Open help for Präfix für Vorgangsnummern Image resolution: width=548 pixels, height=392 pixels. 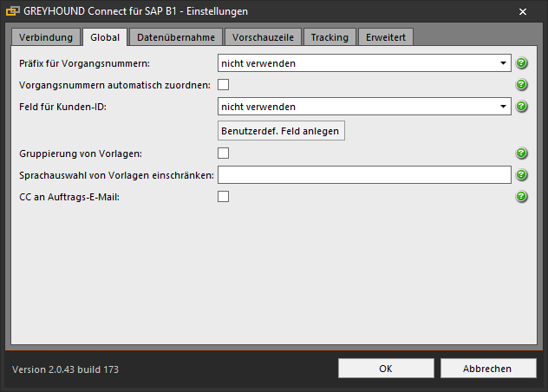521,63
